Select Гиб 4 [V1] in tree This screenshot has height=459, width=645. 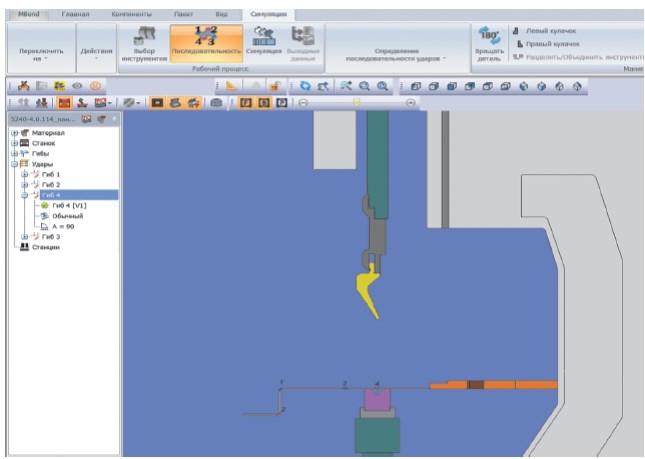click(x=68, y=206)
